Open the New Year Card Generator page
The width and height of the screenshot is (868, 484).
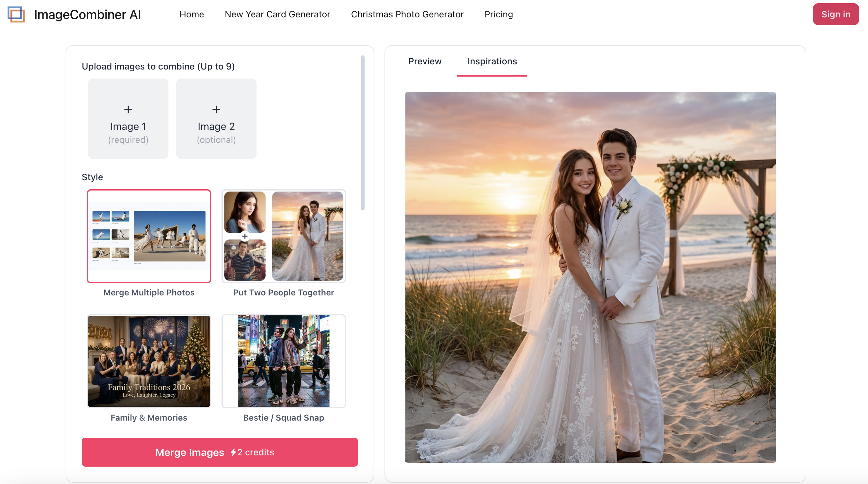(277, 14)
